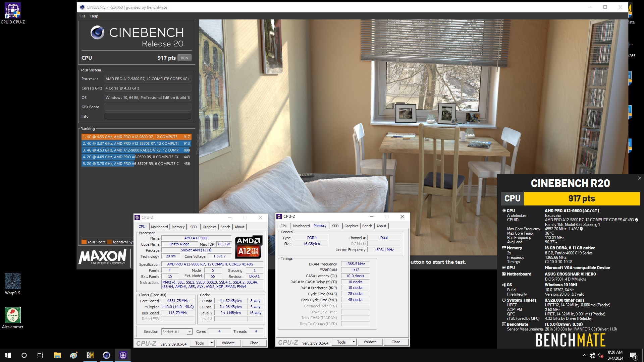The width and height of the screenshot is (644, 362).
Task: Open Graphics tab in left CPU-Z window
Action: pyautogui.click(x=210, y=227)
